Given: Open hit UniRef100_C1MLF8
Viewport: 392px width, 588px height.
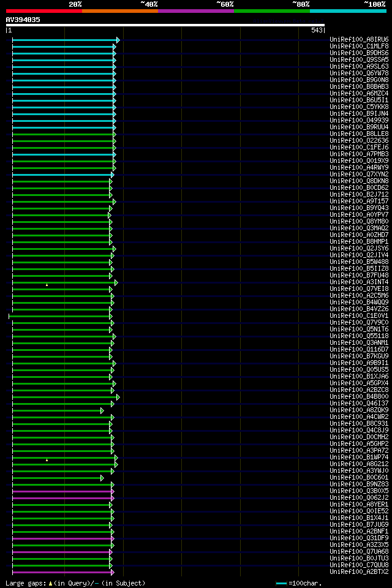Looking at the screenshot, I should pos(359,46).
